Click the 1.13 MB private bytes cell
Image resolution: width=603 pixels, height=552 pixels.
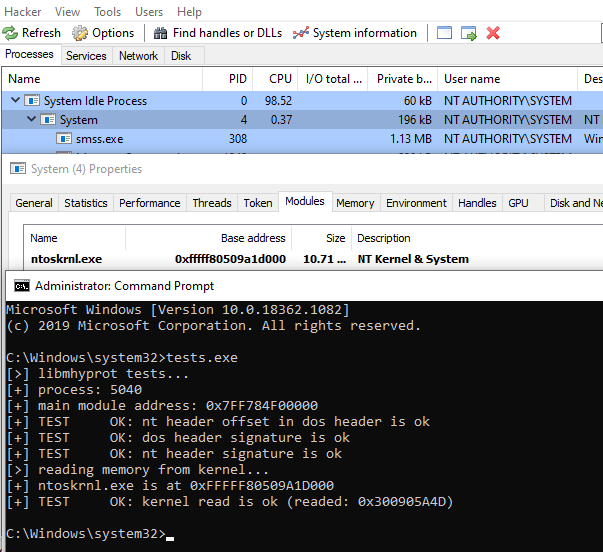pyautogui.click(x=411, y=139)
